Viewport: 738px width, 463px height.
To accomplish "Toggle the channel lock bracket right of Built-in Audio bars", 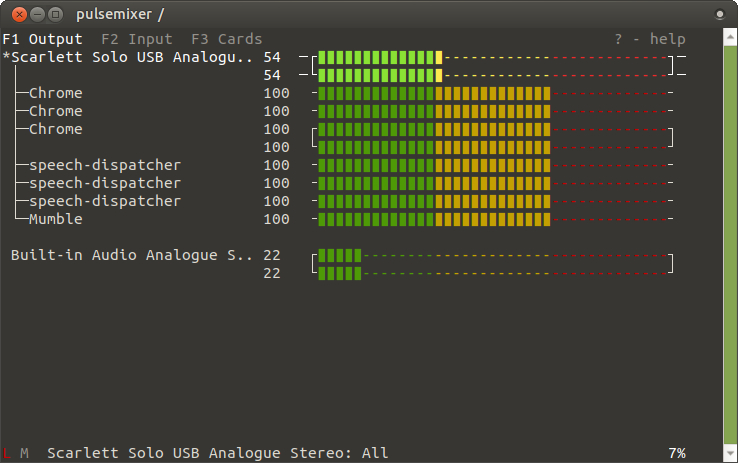I will 672,264.
